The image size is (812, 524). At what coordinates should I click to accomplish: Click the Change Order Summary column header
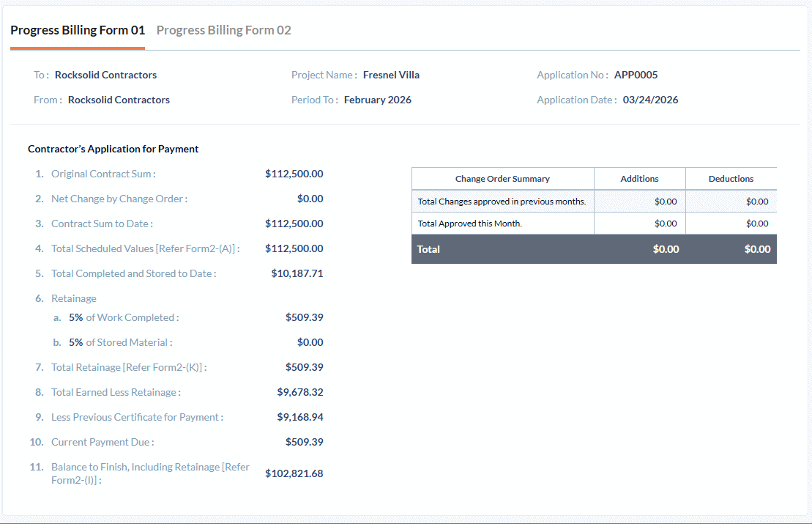tap(502, 178)
